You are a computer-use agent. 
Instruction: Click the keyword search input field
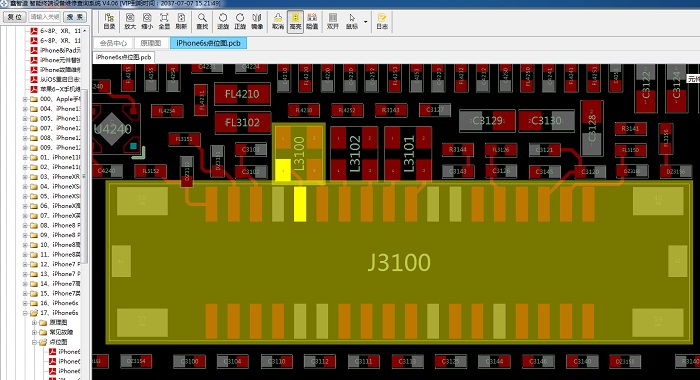(45, 17)
